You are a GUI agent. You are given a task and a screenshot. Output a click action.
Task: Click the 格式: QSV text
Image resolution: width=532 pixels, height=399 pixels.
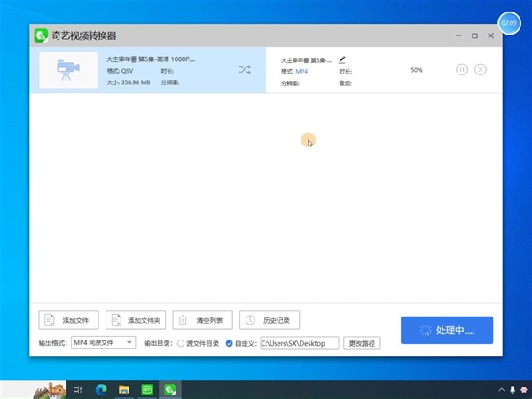tap(120, 71)
